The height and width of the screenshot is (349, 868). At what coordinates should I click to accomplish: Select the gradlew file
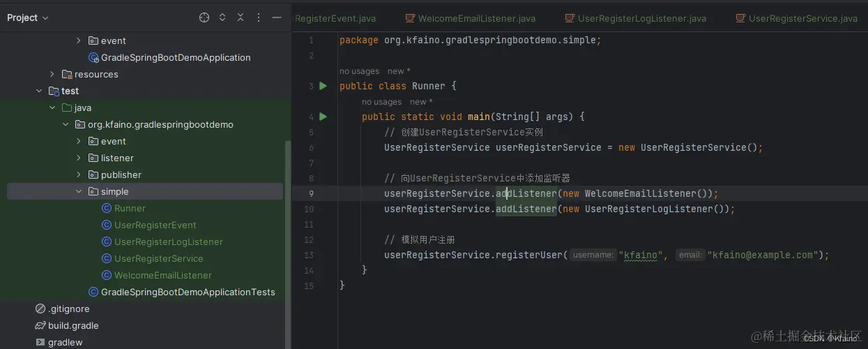click(x=66, y=343)
